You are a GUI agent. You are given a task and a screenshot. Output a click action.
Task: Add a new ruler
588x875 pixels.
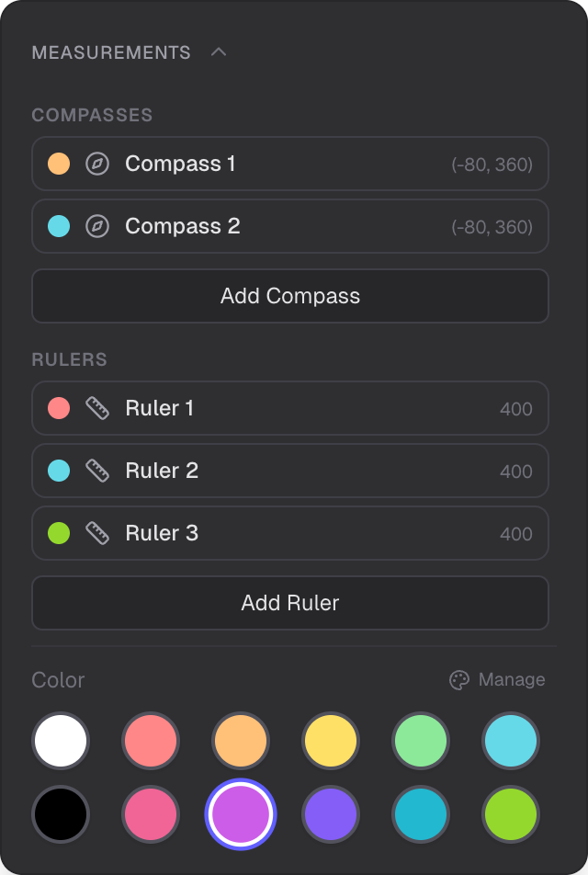point(290,603)
